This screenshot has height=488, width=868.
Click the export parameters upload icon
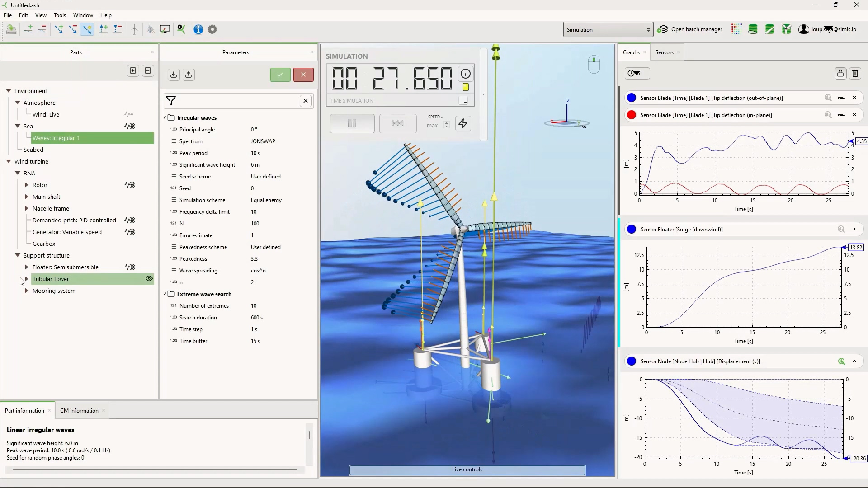click(x=189, y=75)
